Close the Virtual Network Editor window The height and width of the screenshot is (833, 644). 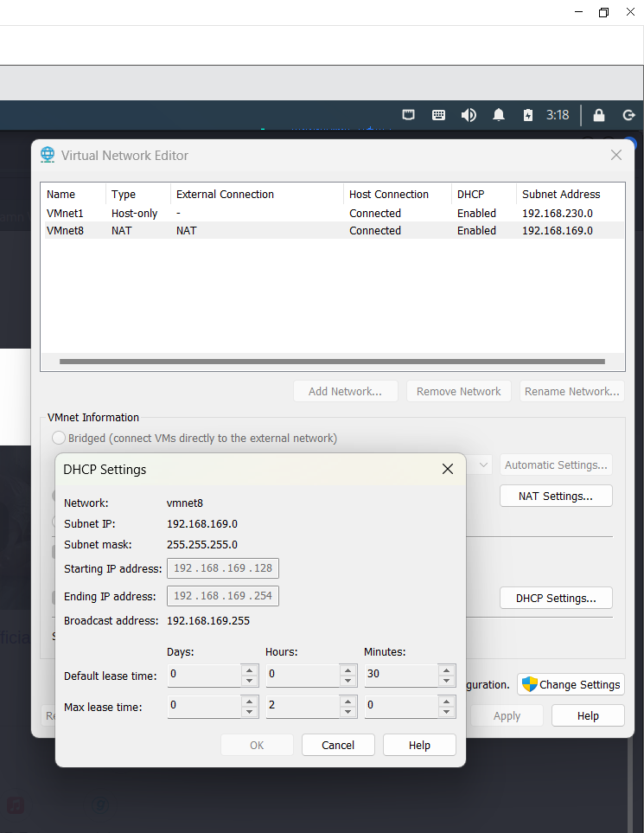(615, 155)
